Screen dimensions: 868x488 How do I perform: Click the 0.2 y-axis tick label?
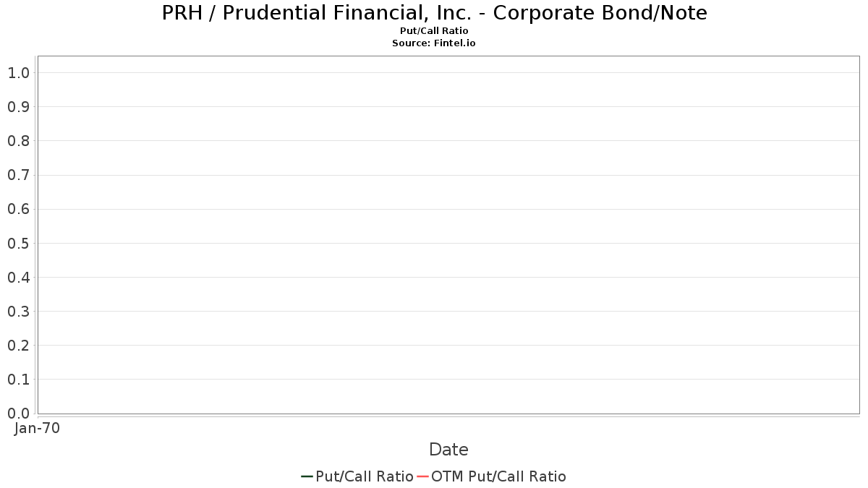pos(18,345)
